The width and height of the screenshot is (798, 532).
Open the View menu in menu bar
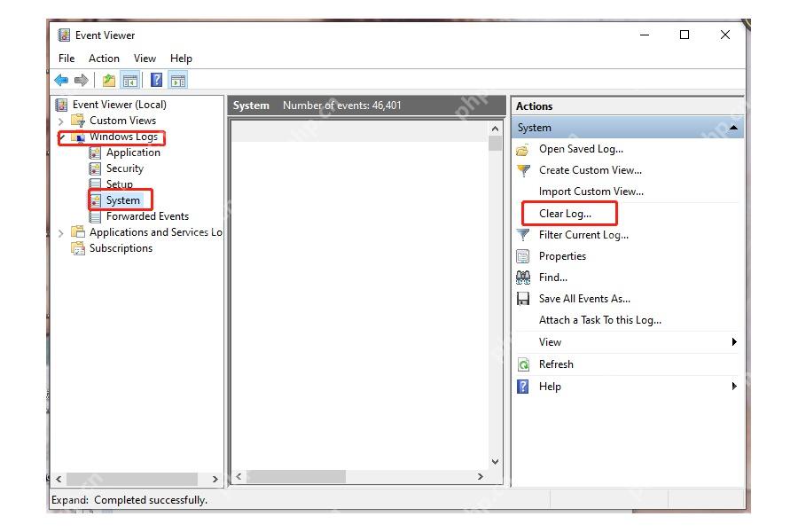145,59
